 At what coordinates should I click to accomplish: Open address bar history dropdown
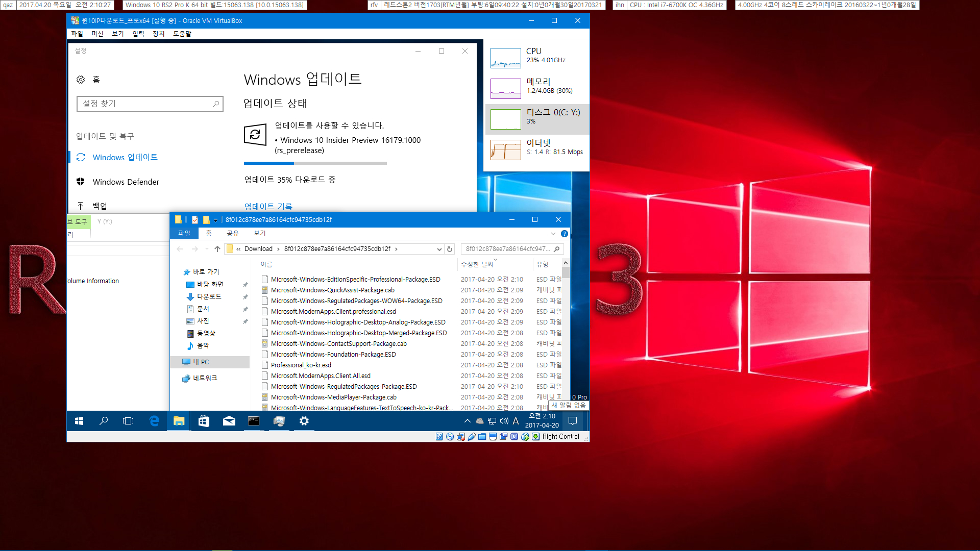point(439,249)
